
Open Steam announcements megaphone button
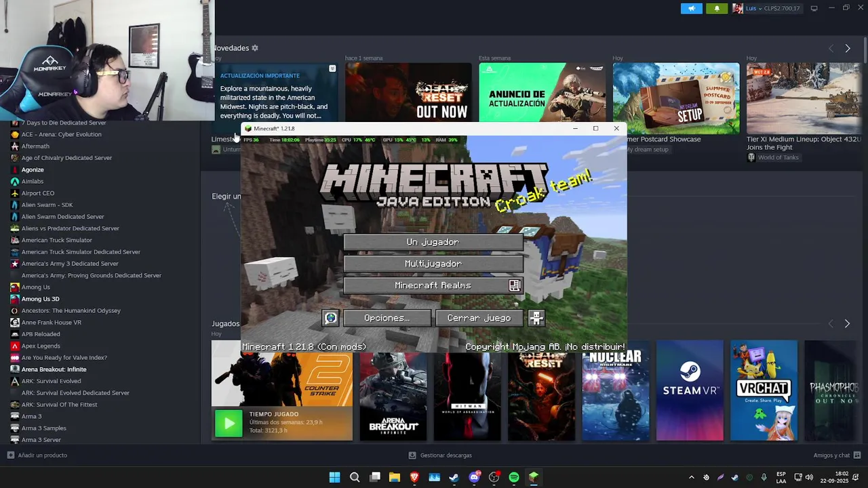(692, 8)
